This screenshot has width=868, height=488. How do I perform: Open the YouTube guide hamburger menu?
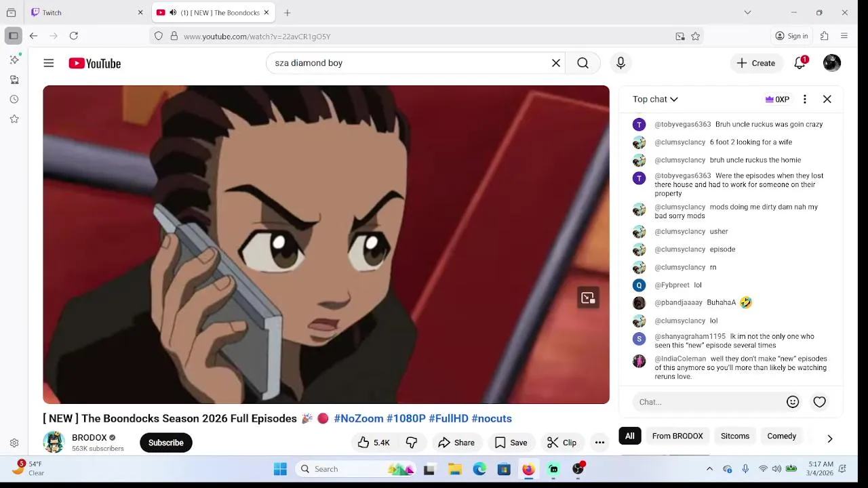(48, 63)
